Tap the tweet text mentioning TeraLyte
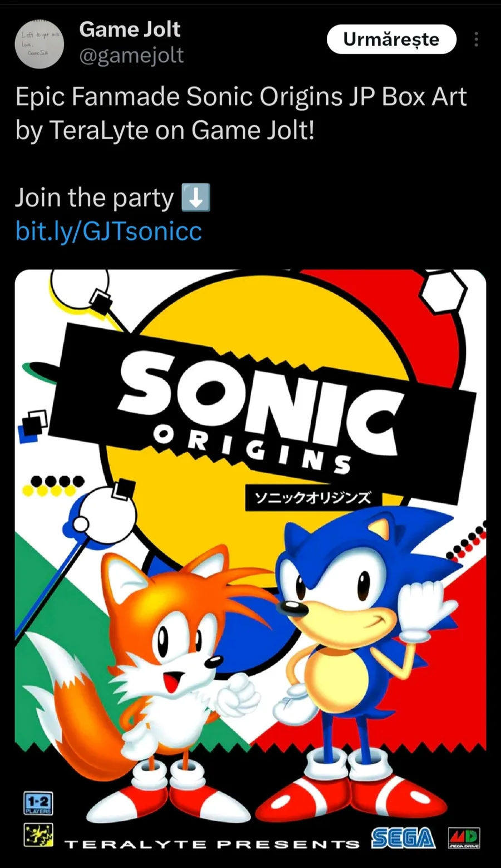This screenshot has width=501, height=868. tap(241, 114)
